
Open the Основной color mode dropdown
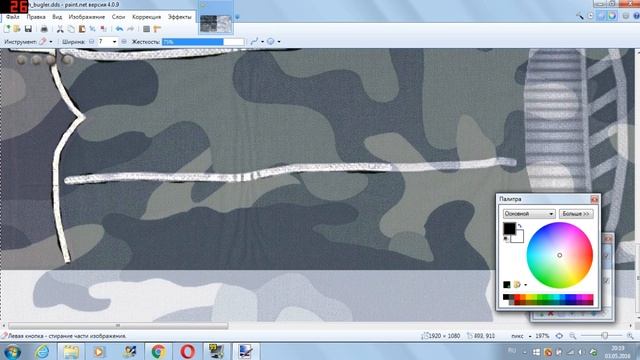pos(529,213)
